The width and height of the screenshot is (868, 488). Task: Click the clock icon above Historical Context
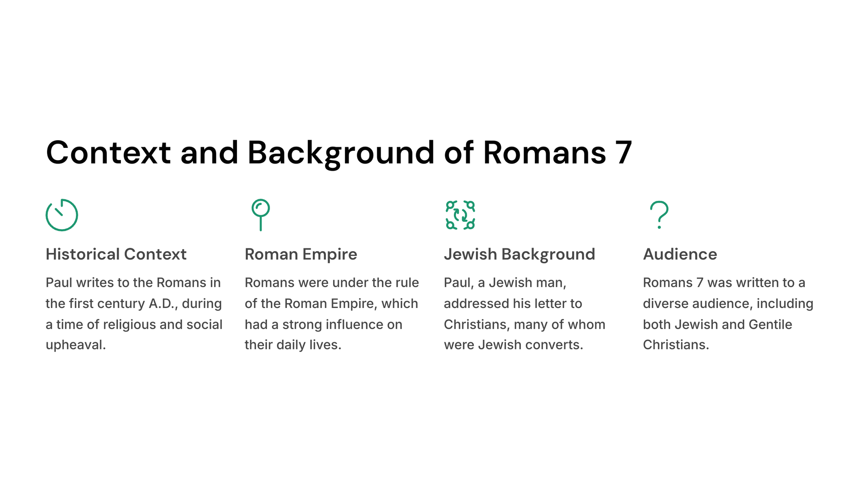(62, 215)
